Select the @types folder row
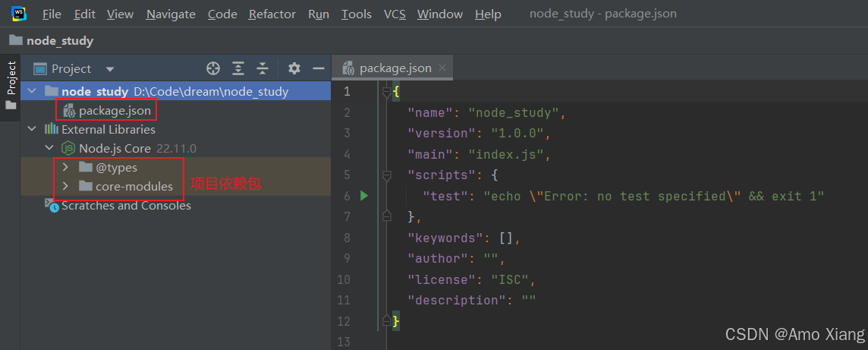The width and height of the screenshot is (868, 350). click(176, 167)
